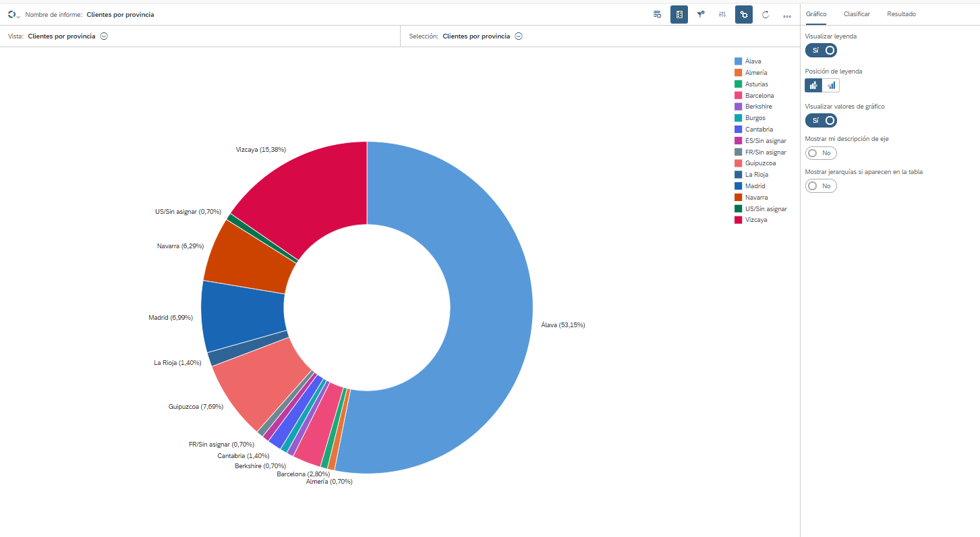Screen dimensions: 980x537
Task: Switch to the Gráfico tab
Action: [x=816, y=14]
